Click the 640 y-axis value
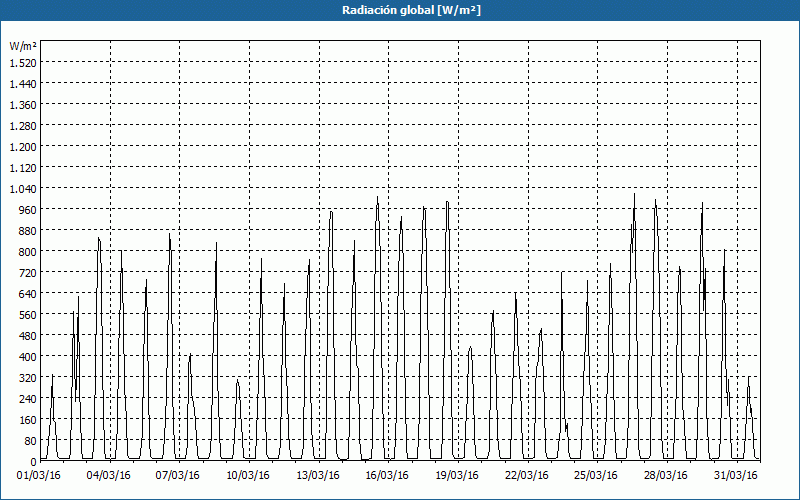The image size is (800, 500). tap(29, 294)
